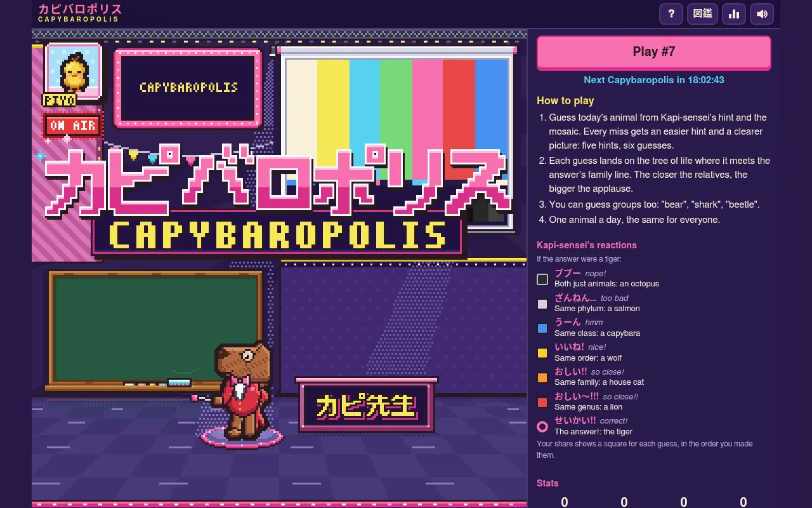This screenshot has height=508, width=812.
Task: Start the game with Play #7
Action: coord(654,52)
